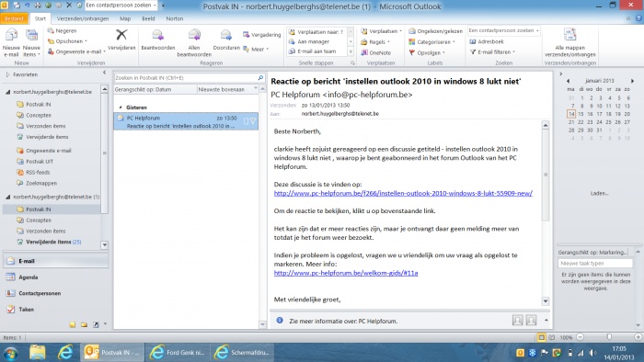Collapse the folder navigation pane

pyautogui.click(x=104, y=73)
